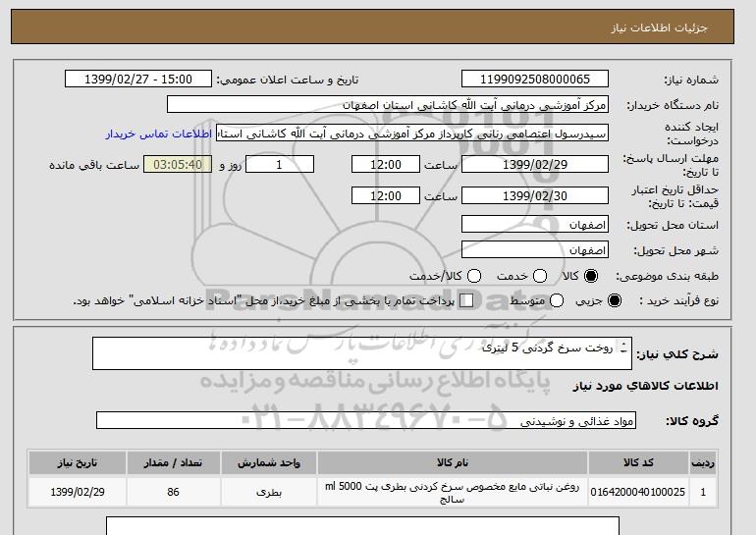Viewport: 756px width, 535px height.
Task: Click the delivery city field اصفهان
Action: coord(535,249)
